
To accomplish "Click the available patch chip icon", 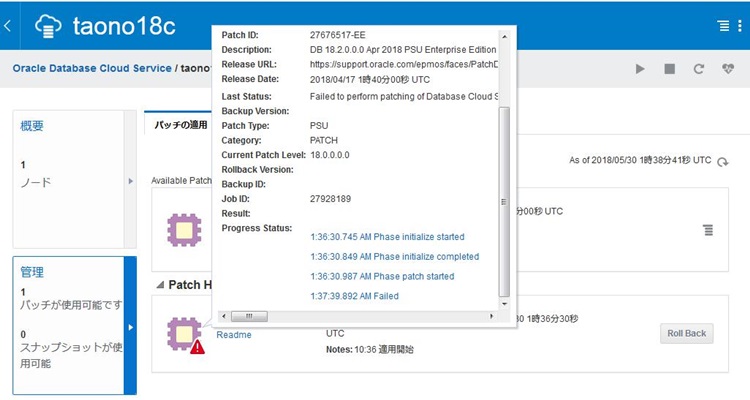I will pyautogui.click(x=183, y=230).
